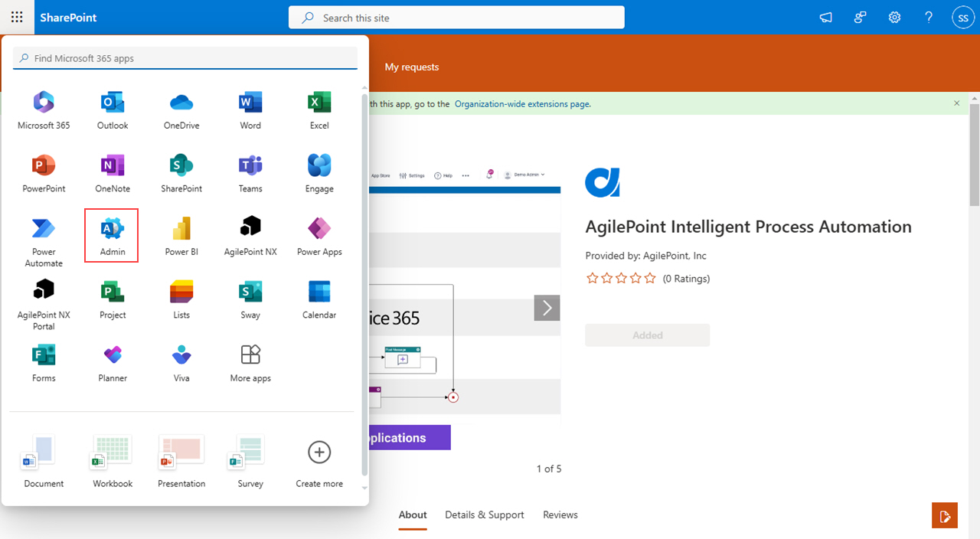Open the SharePoint people and network header icon
The image size is (980, 539).
click(x=860, y=17)
